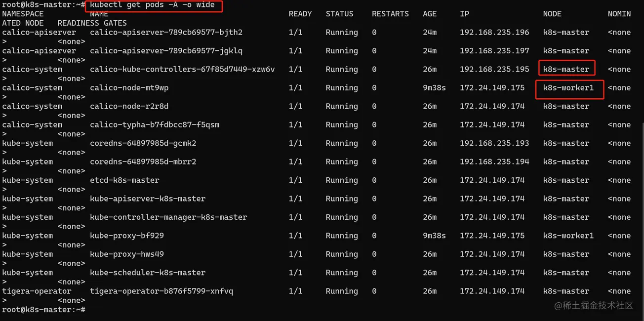Image resolution: width=644 pixels, height=321 pixels.
Task: Select pod name kube-apiserver-k8s-master
Action: (x=148, y=199)
